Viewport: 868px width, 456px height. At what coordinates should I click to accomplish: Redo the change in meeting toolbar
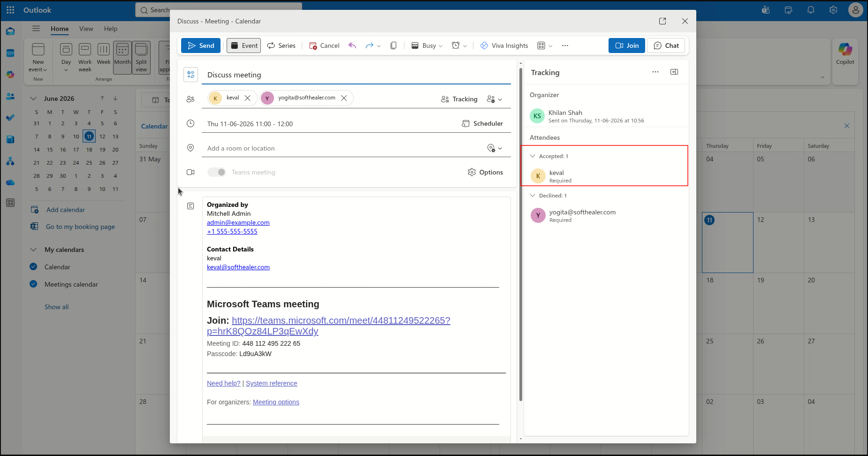pos(369,46)
